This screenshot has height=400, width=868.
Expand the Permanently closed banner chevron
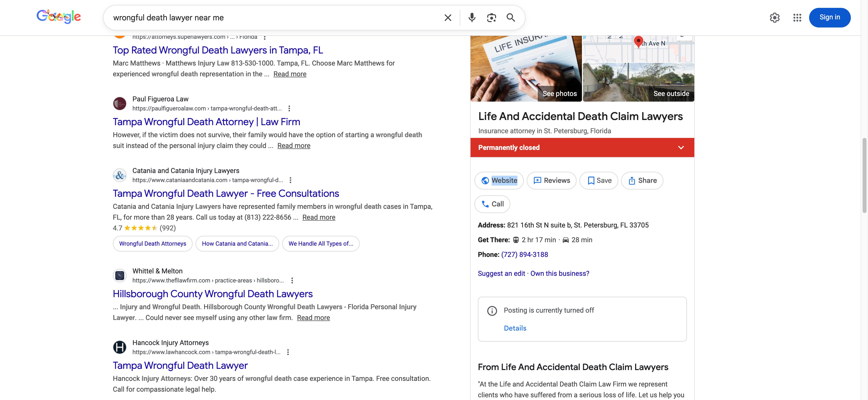(x=681, y=147)
